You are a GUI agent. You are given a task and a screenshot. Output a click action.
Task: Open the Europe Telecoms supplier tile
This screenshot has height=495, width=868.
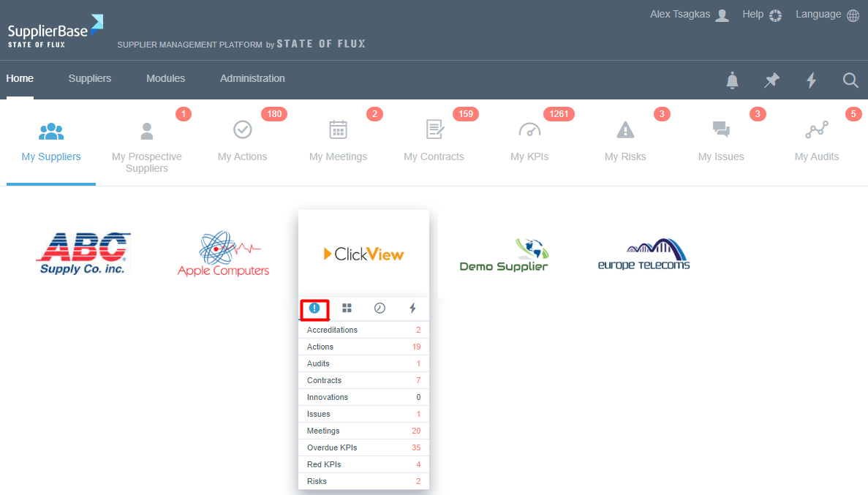point(644,254)
